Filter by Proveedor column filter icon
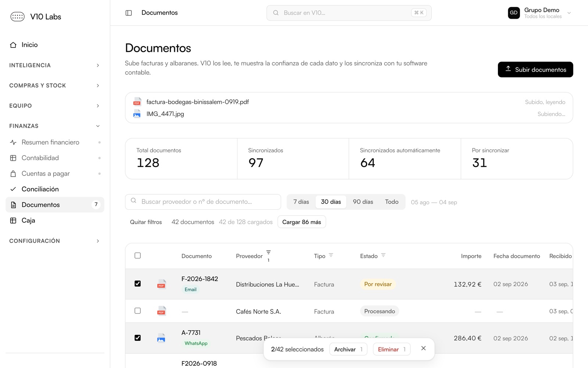Screen dimensions: 588x368 (269, 252)
